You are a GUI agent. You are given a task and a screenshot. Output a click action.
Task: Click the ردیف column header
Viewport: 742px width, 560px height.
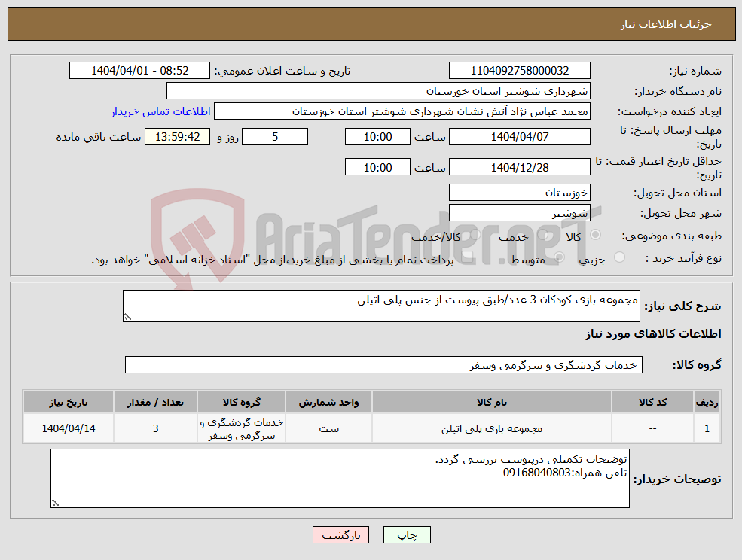pyautogui.click(x=707, y=403)
